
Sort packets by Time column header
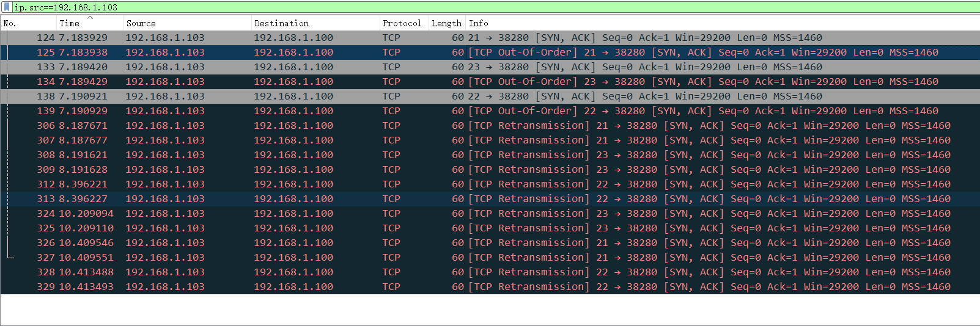(x=89, y=23)
